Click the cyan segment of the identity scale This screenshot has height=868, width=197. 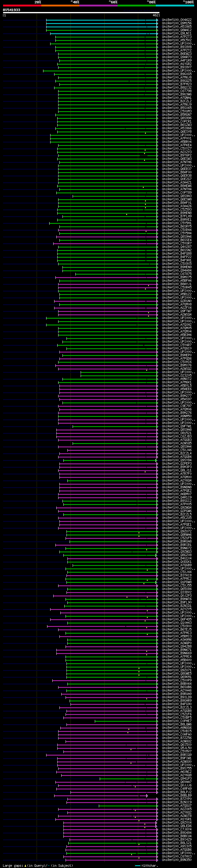coord(175,6)
